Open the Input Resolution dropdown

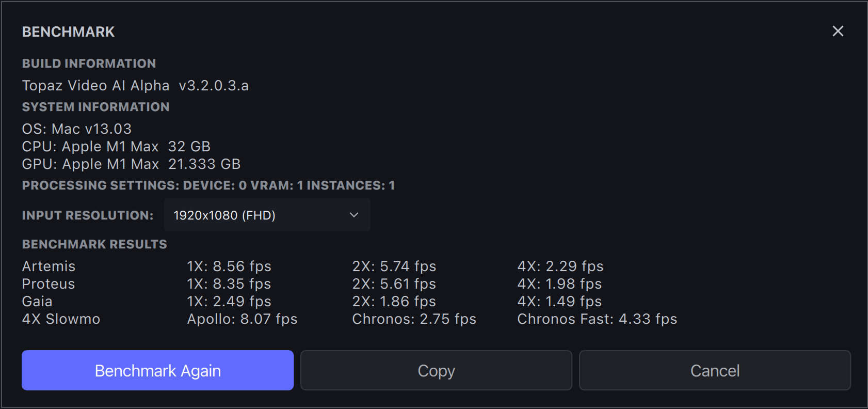click(267, 215)
